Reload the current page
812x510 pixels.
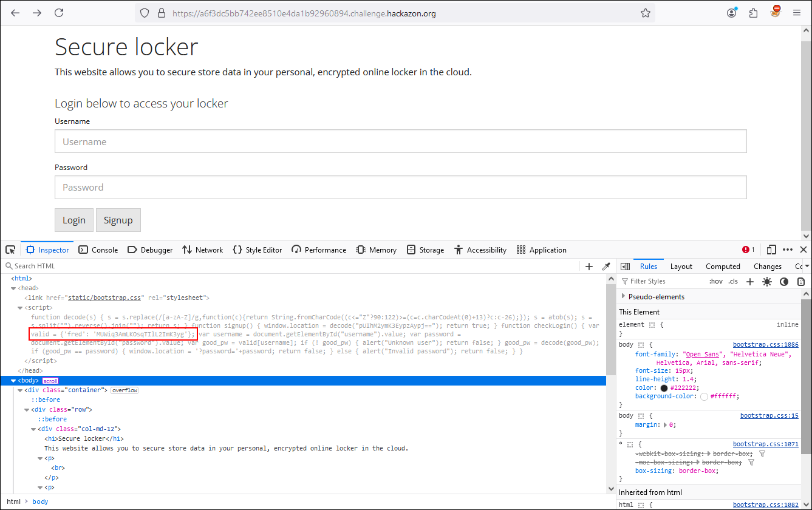coord(59,13)
